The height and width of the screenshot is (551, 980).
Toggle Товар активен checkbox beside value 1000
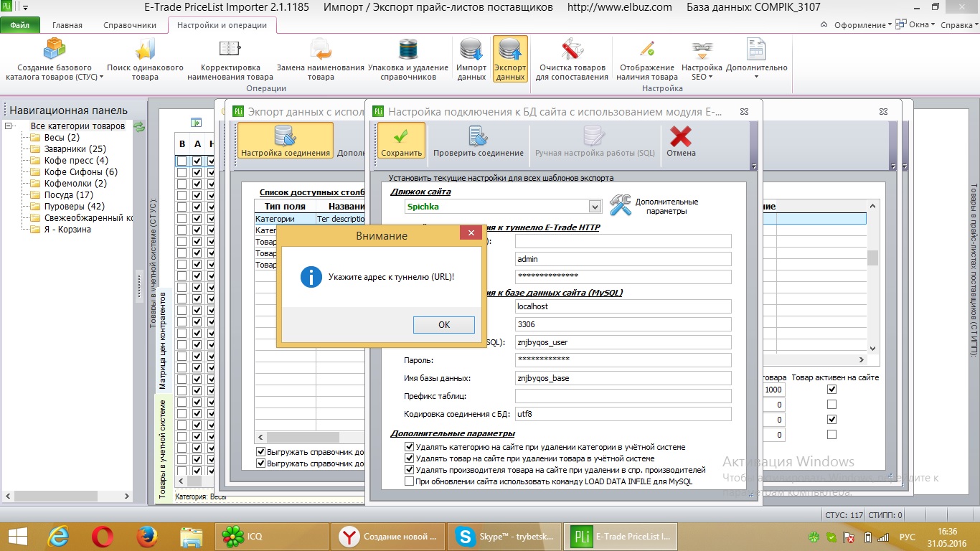click(x=831, y=389)
